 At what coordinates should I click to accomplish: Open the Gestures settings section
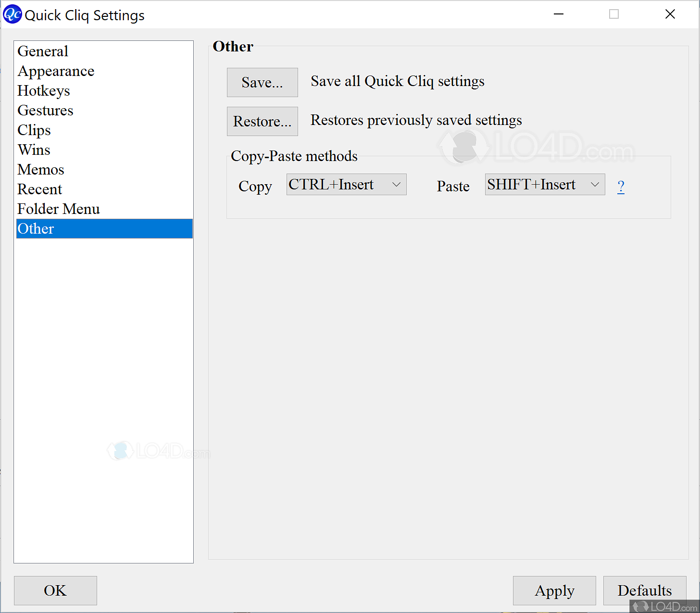[x=45, y=110]
